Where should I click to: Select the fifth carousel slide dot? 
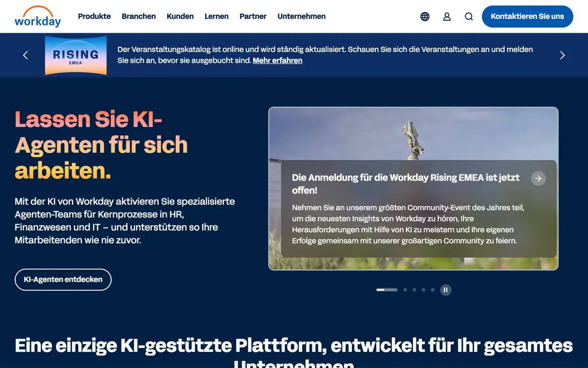[433, 290]
